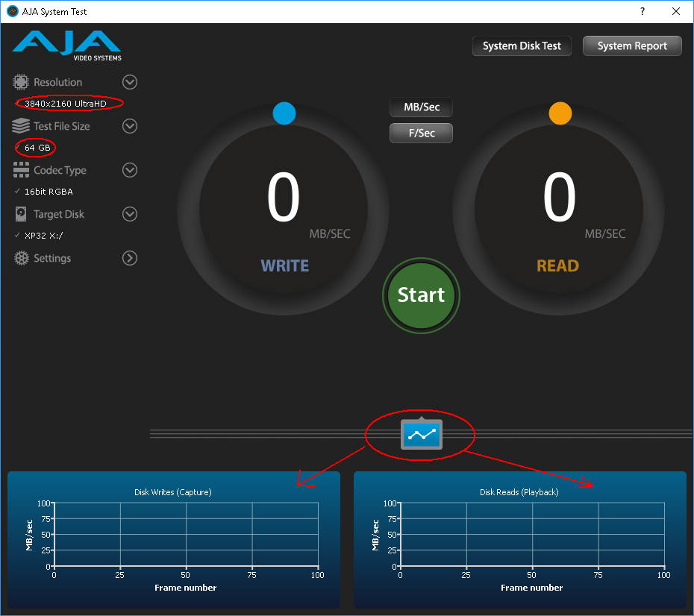Click the Test File Size stack icon
Image resolution: width=694 pixels, height=616 pixels.
(x=20, y=126)
